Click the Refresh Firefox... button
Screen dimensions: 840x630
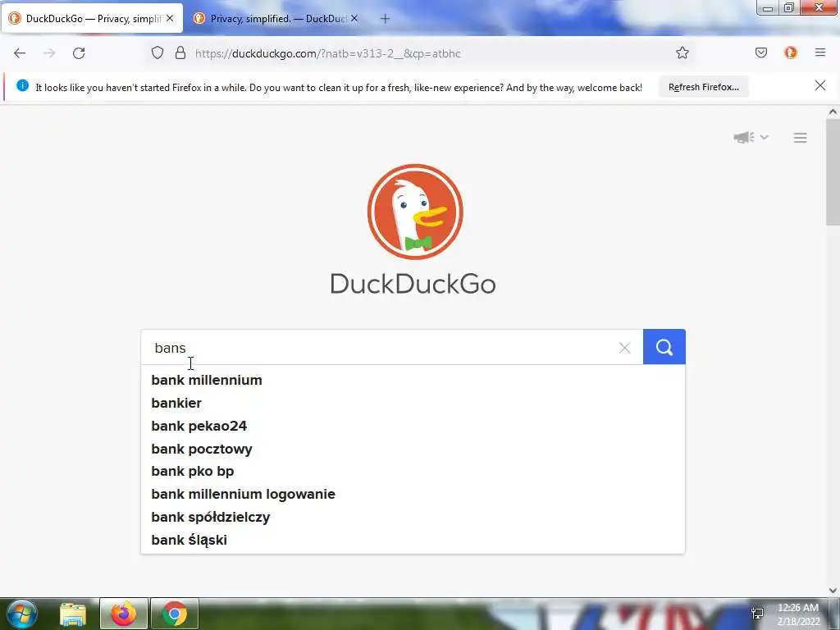(703, 87)
